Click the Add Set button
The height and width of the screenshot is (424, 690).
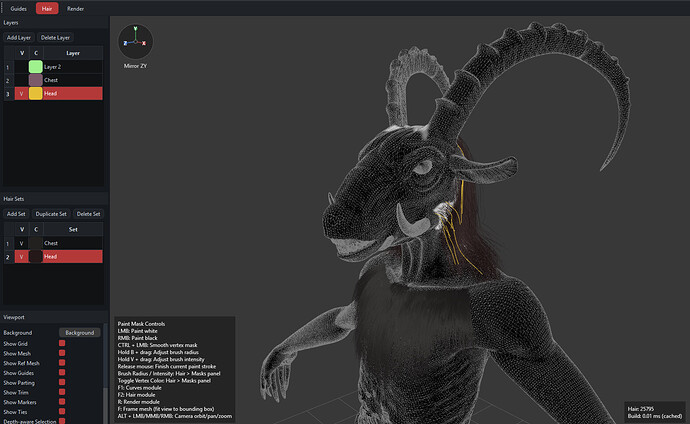pos(16,214)
